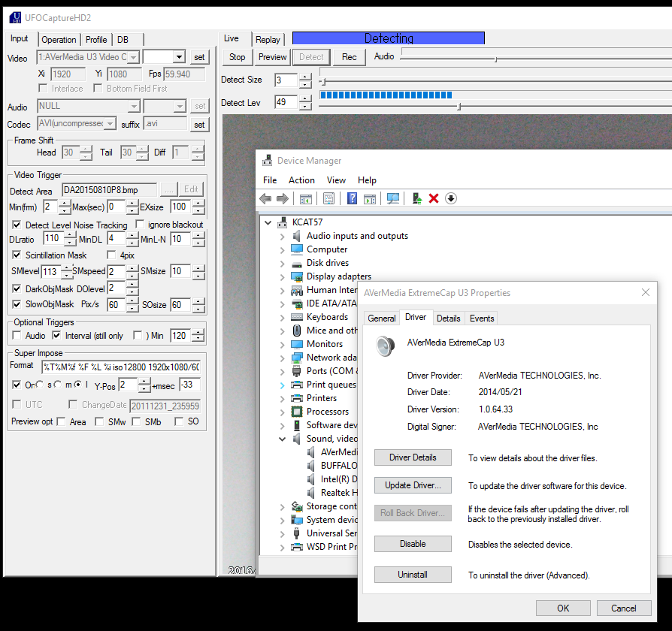Uncheck the DarkObjMask checkbox
672x631 pixels.
17,288
